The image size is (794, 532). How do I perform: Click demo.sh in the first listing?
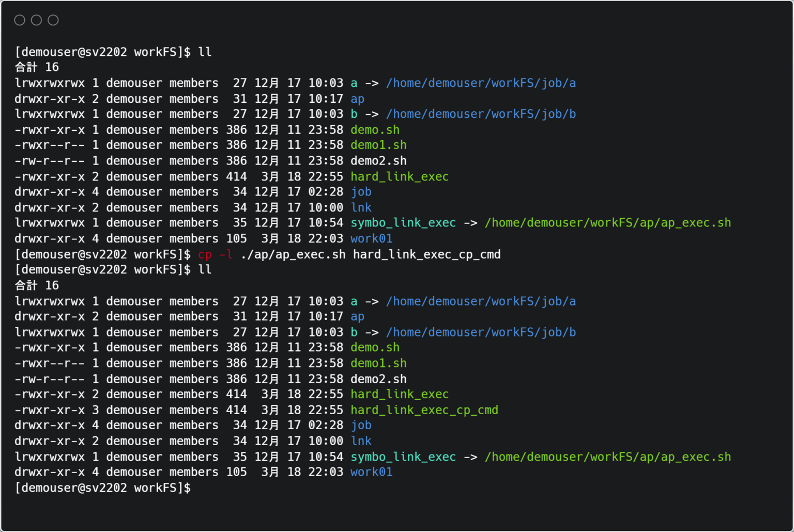(375, 130)
